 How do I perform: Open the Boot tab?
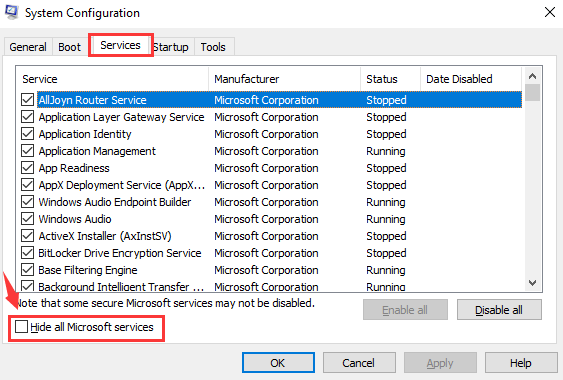tap(70, 47)
